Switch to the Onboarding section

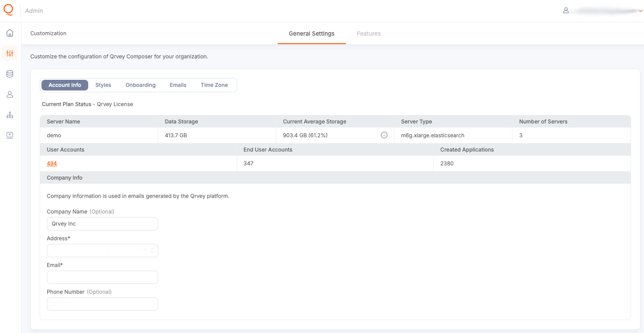click(x=140, y=85)
